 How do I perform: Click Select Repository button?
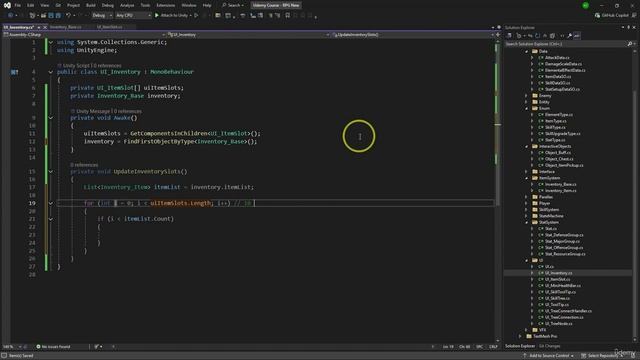click(x=603, y=356)
